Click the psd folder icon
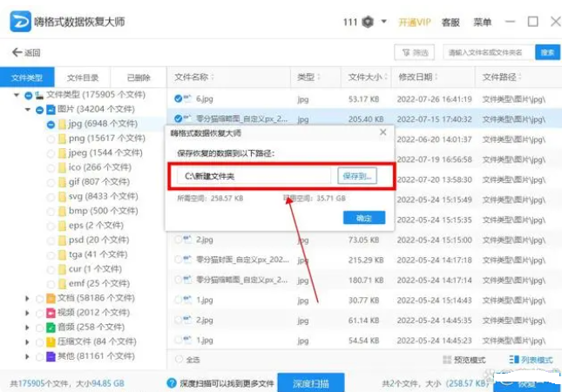 click(62, 240)
